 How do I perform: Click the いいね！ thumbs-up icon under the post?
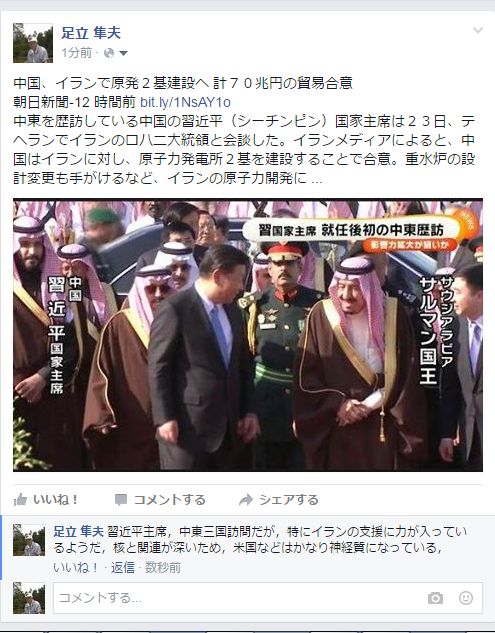(20, 500)
